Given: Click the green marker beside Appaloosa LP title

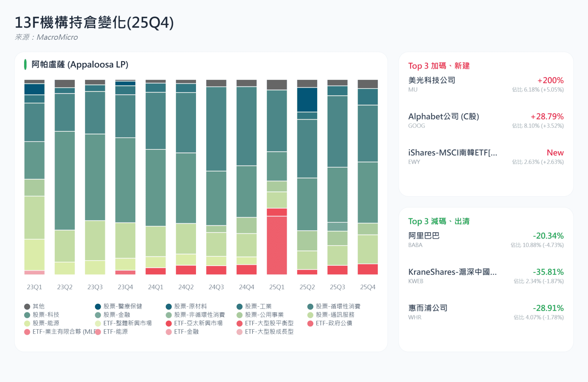Looking at the screenshot, I should pos(25,65).
